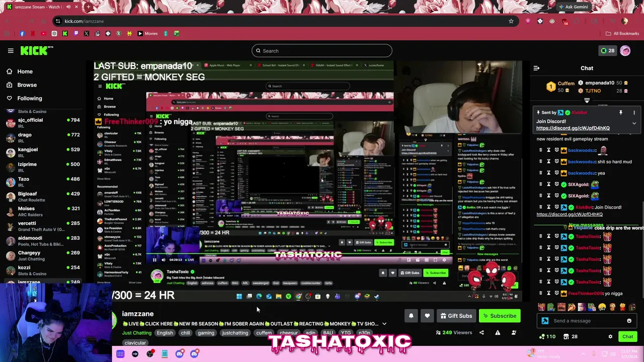Open the emoji picker in chat input
This screenshot has width=644, height=362.
[x=629, y=321]
